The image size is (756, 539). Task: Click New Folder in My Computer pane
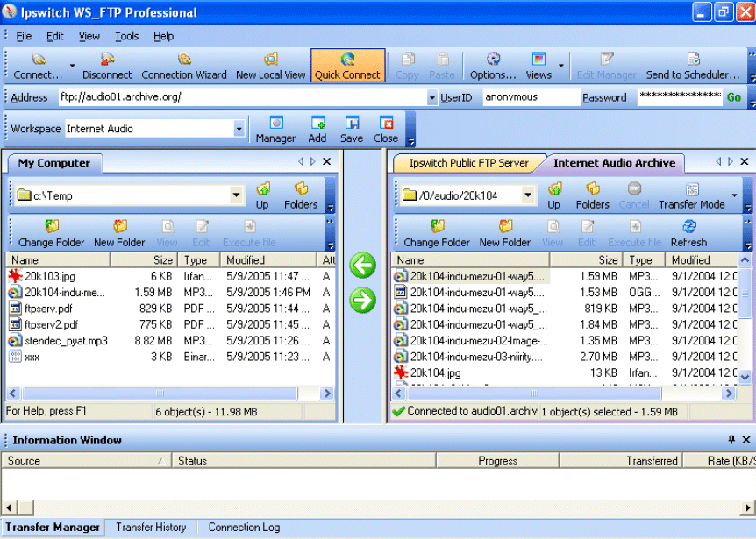(119, 233)
